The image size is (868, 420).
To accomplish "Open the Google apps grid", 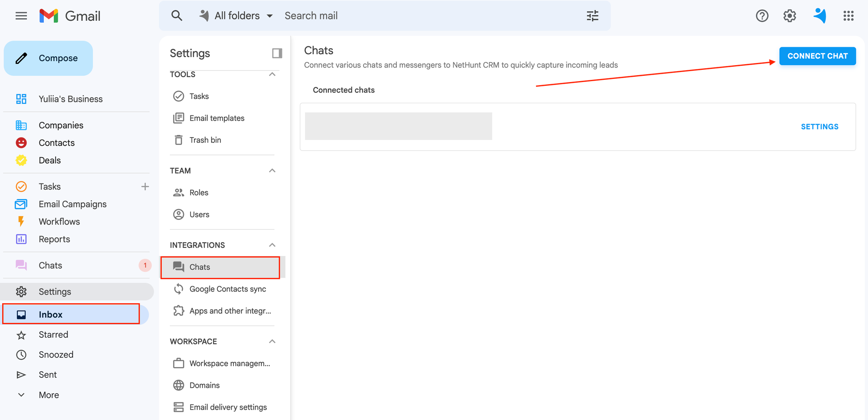I will pyautogui.click(x=848, y=16).
